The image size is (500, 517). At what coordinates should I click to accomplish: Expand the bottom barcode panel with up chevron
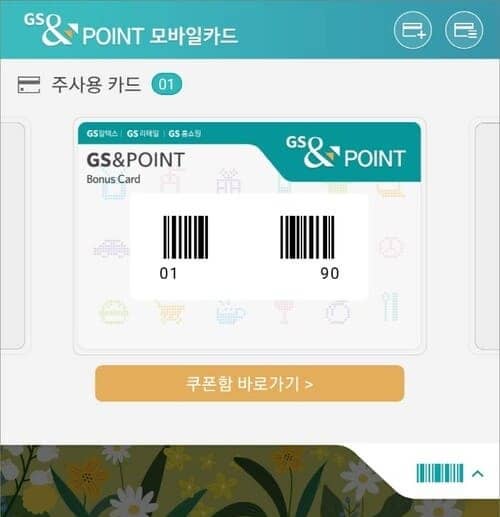478,474
